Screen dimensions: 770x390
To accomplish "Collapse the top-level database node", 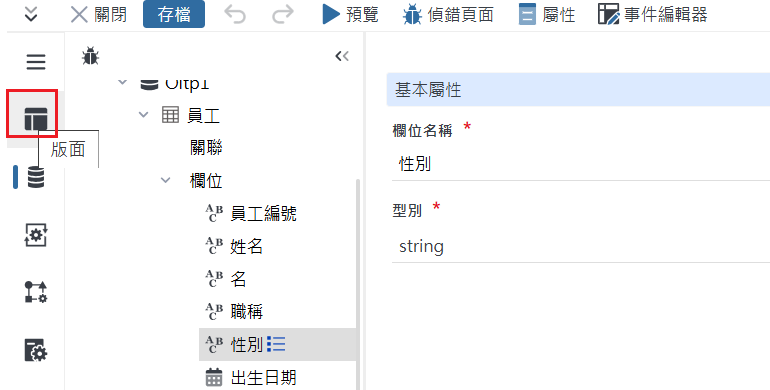I will click(x=122, y=83).
